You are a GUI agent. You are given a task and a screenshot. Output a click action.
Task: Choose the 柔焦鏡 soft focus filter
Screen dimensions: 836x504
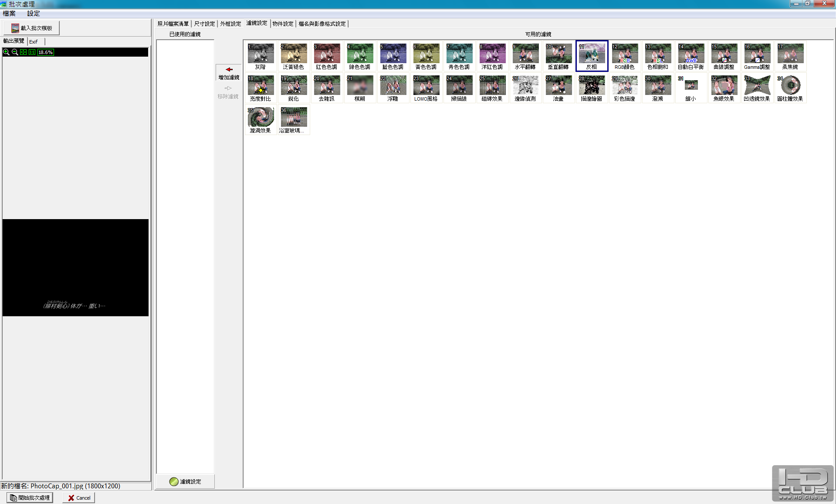790,57
